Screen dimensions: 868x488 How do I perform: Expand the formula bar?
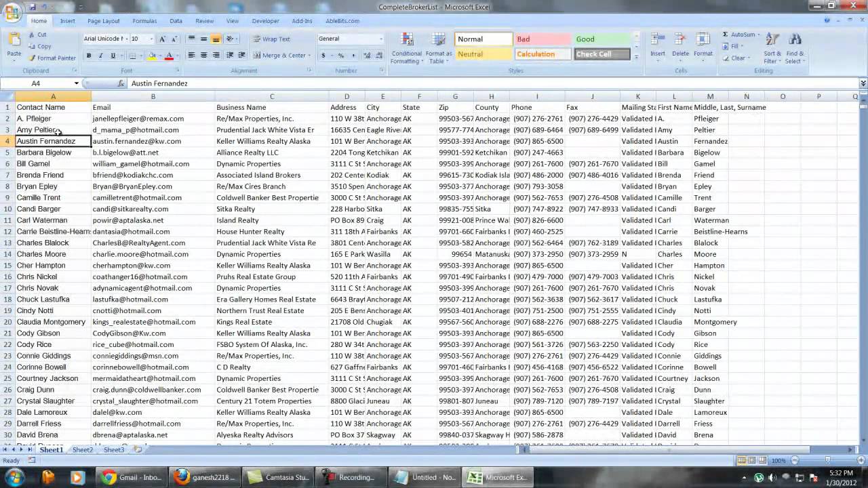coord(863,83)
